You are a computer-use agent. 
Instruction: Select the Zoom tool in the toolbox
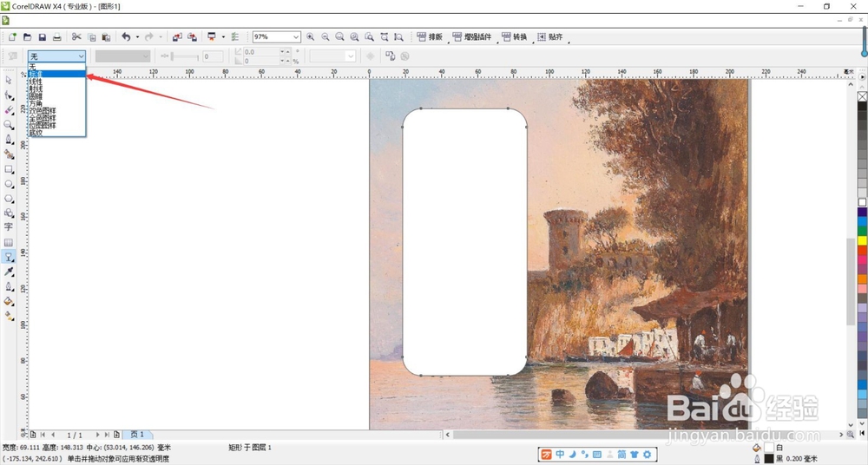pyautogui.click(x=9, y=125)
